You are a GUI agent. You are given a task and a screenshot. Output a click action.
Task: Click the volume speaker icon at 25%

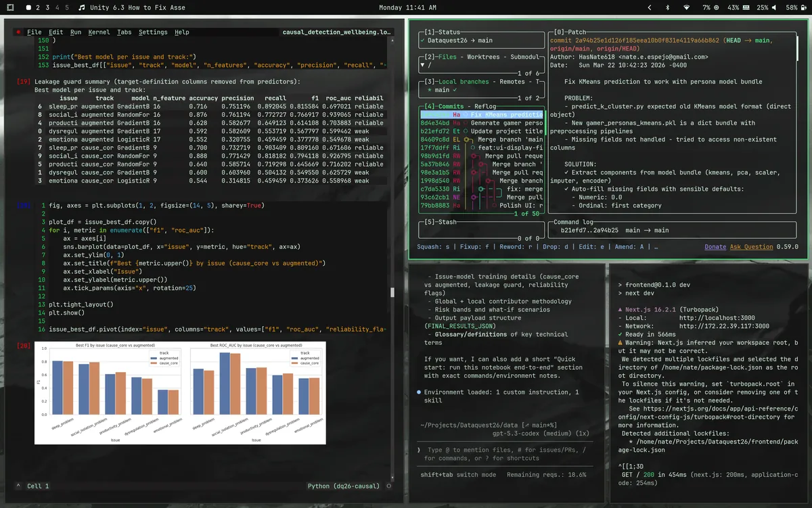pos(774,7)
